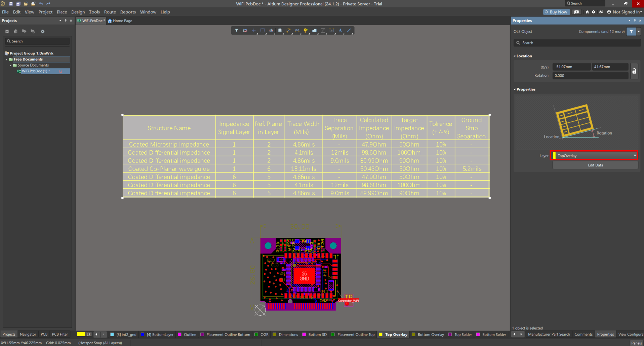Click the Buy Now button

coord(556,12)
